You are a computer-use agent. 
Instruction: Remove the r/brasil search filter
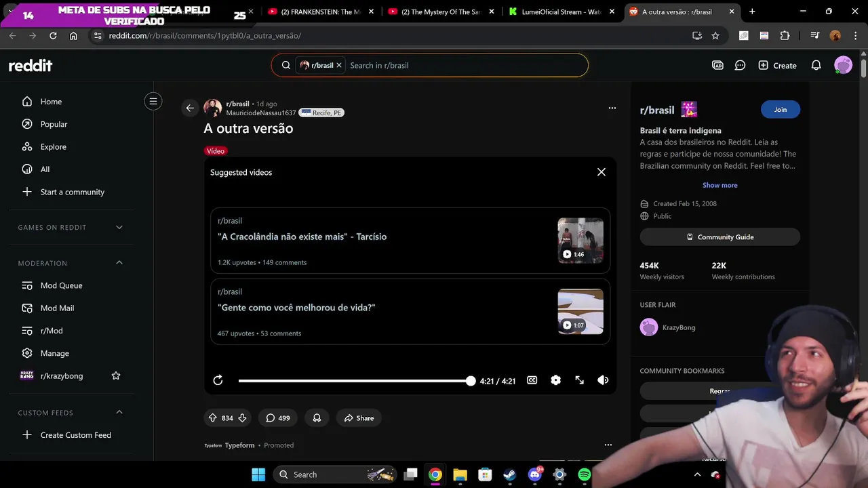pyautogui.click(x=339, y=66)
